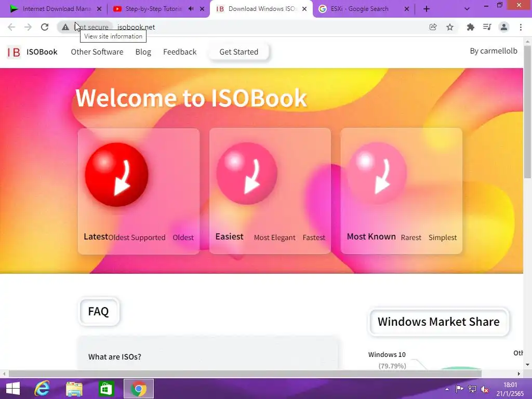This screenshot has width=532, height=399.
Task: Select the Most Known option
Action: coord(371,236)
